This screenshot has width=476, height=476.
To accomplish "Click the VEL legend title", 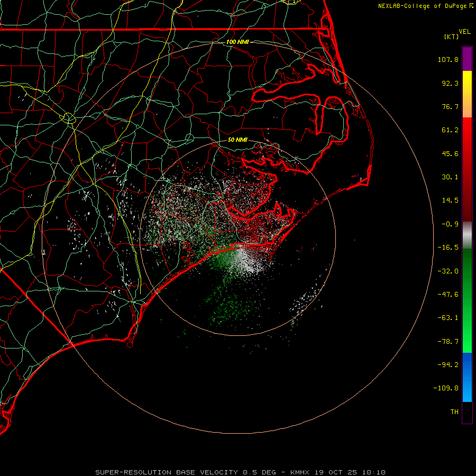I will coord(464,32).
